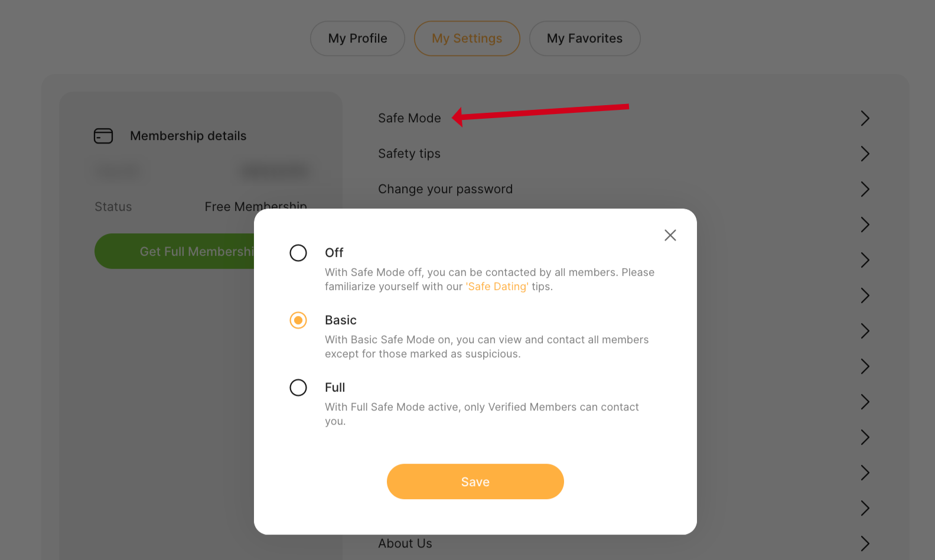
Task: Select the Basic safe mode radio button
Action: tap(298, 320)
